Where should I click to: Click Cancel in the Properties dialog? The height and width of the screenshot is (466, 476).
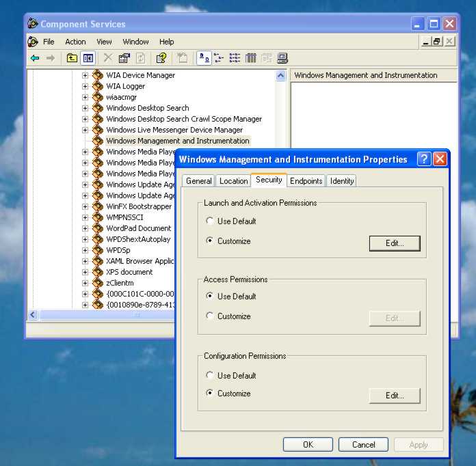pyautogui.click(x=363, y=444)
